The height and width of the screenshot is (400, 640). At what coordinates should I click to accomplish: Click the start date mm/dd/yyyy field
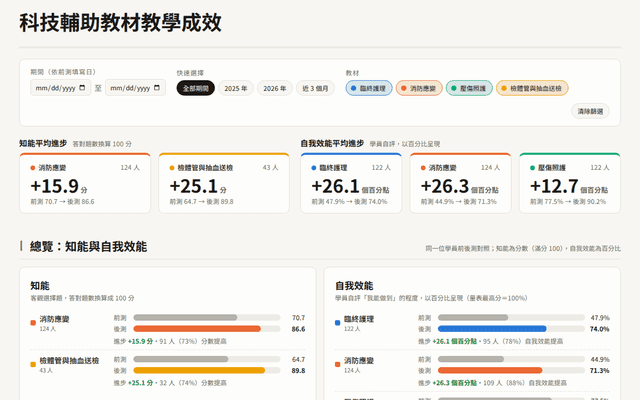60,88
